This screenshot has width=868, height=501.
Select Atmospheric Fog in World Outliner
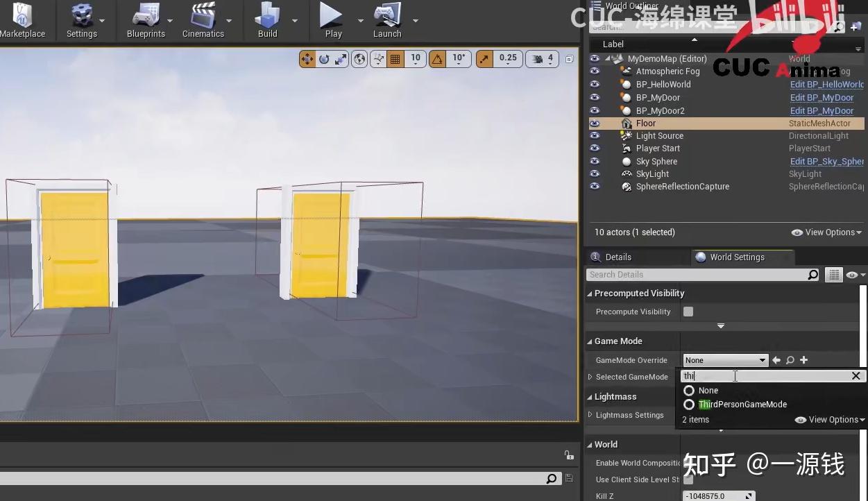[667, 71]
